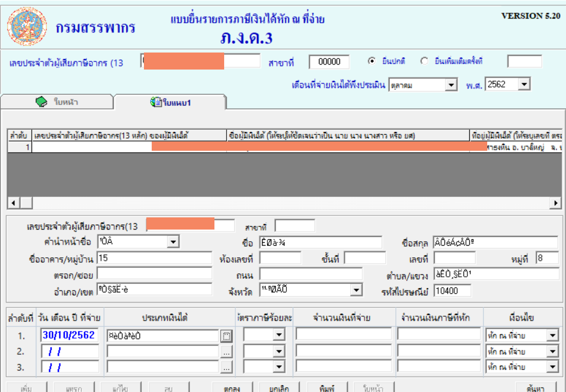Click the พิมพ์ print button

(327, 388)
